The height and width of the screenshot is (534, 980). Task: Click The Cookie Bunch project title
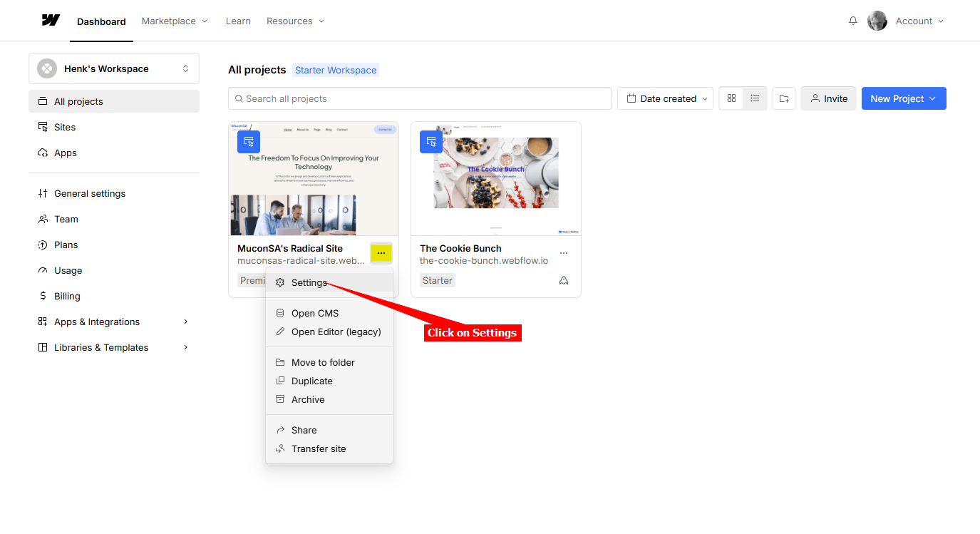click(x=460, y=248)
